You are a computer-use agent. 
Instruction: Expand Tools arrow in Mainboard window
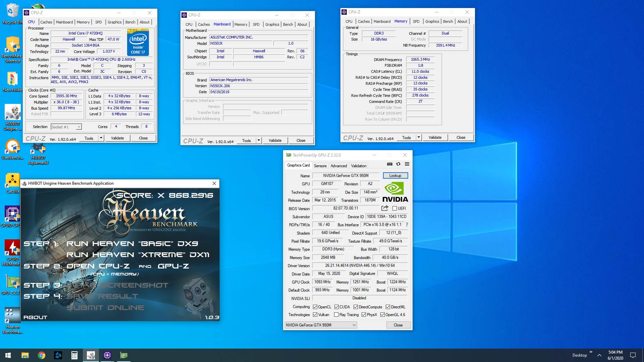click(259, 140)
